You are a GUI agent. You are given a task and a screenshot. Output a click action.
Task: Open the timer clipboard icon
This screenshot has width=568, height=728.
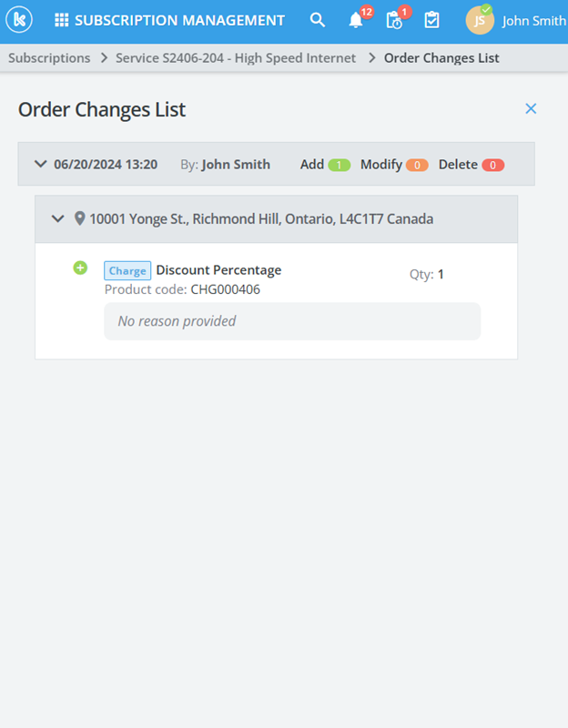coord(394,20)
